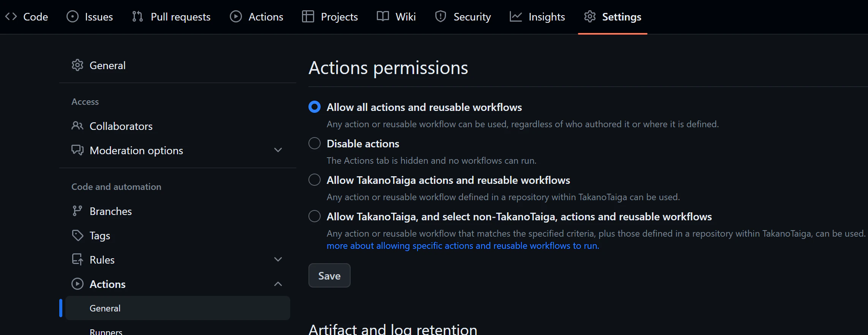Click the Code angle-brackets icon
Image resolution: width=868 pixels, height=335 pixels.
[x=11, y=16]
